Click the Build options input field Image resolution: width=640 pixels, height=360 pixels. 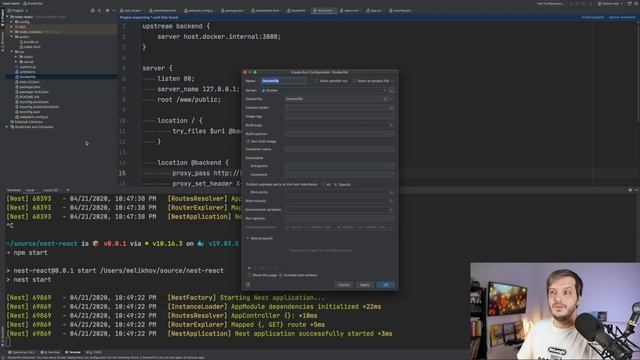340,133
